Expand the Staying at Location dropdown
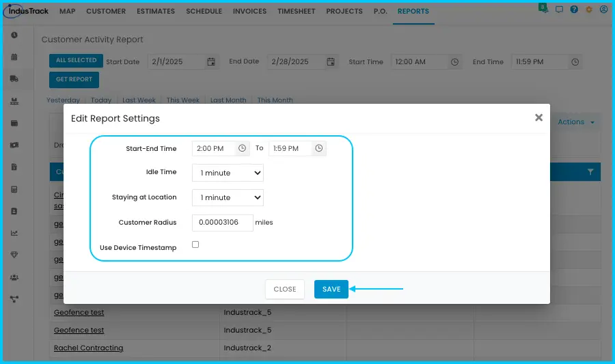The width and height of the screenshot is (615, 364). coord(228,197)
